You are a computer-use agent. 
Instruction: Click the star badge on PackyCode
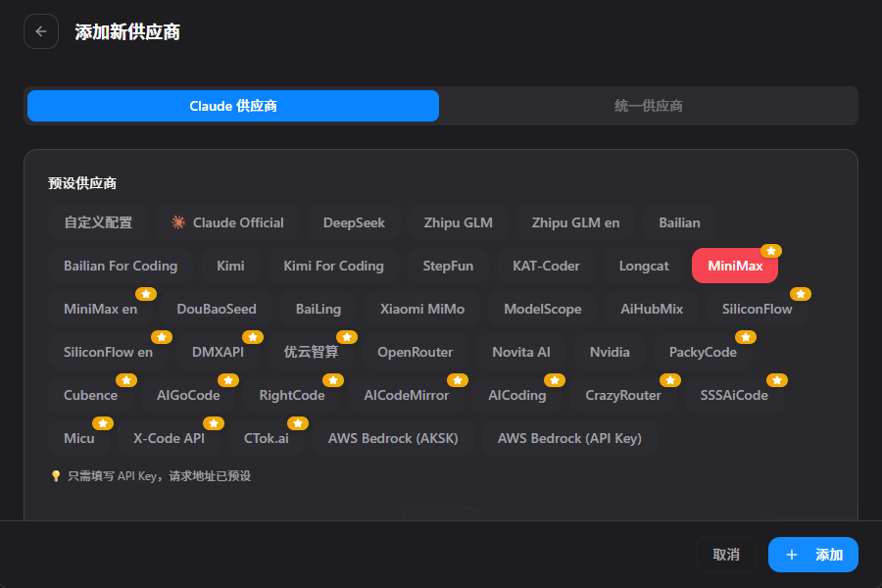pyautogui.click(x=746, y=337)
